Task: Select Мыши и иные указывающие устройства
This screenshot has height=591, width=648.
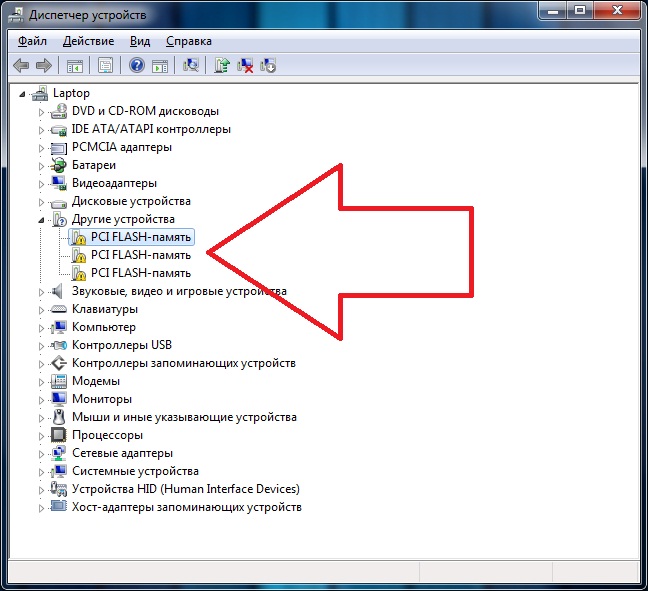Action: (x=184, y=417)
